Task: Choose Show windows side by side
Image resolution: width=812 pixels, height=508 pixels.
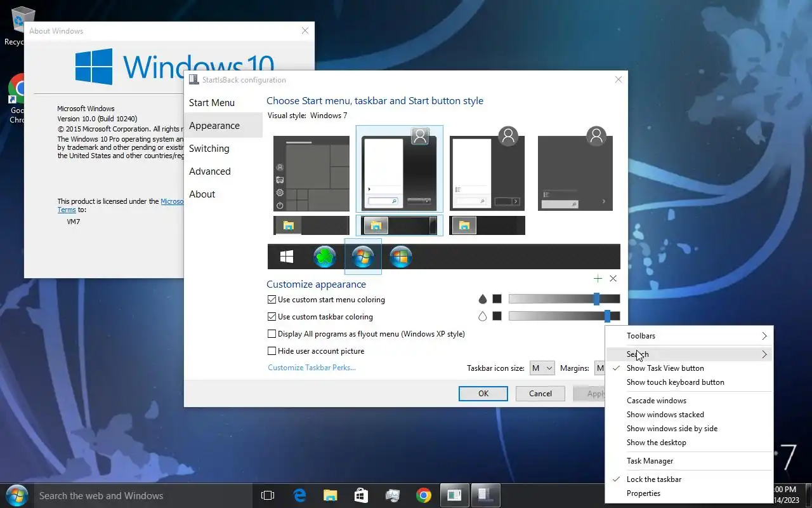Action: [x=689, y=429]
